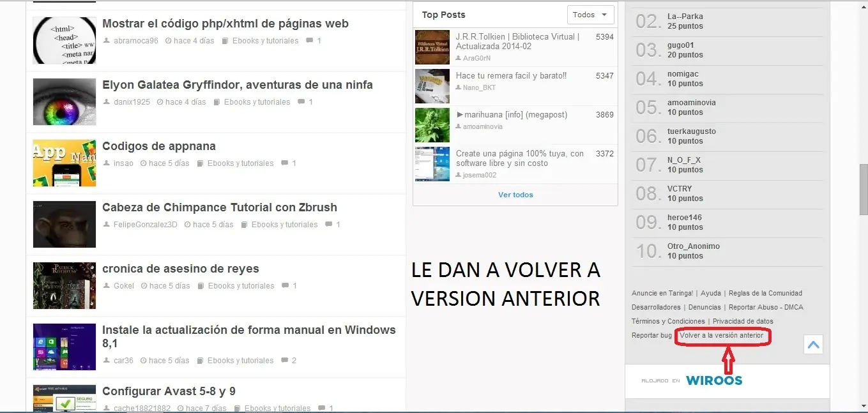Open ranked user nomigac
This screenshot has width=868, height=413.
[x=683, y=74]
